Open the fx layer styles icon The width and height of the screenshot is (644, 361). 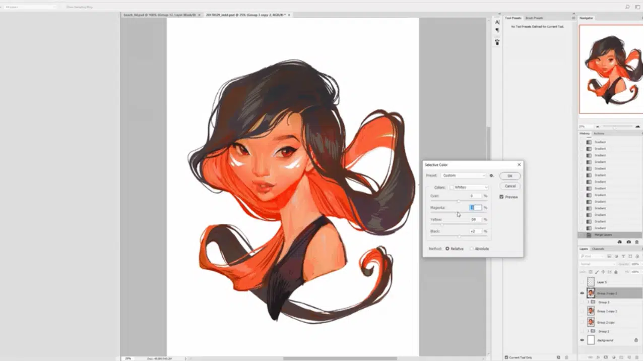pos(598,357)
